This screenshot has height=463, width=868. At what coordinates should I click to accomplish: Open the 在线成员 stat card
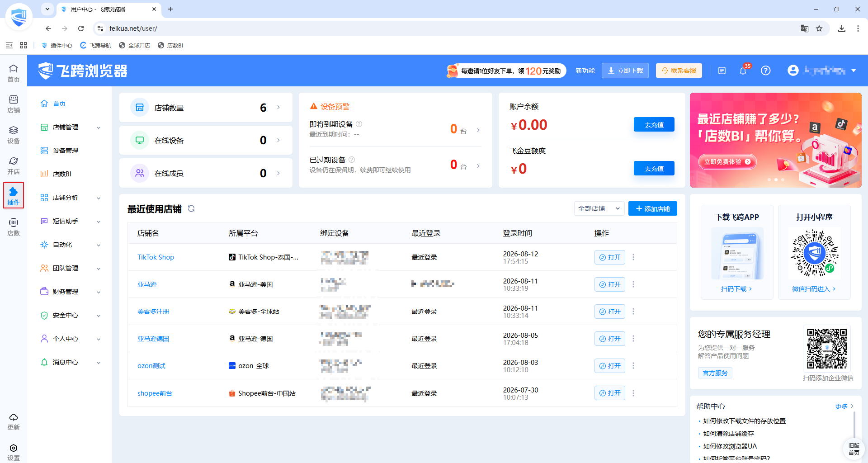(x=206, y=173)
